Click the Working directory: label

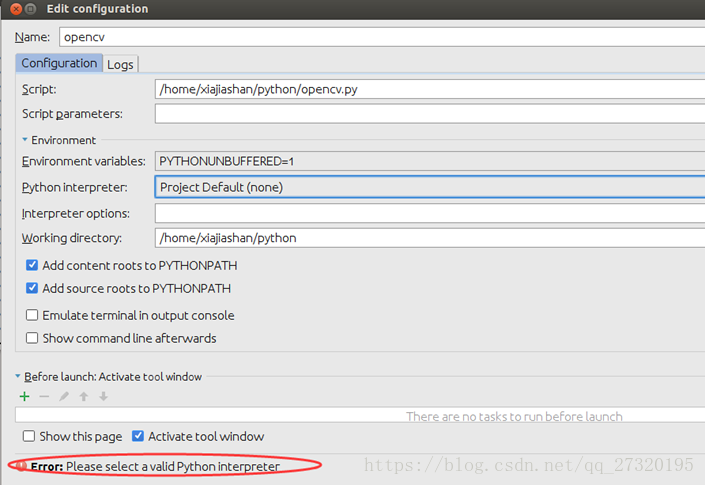coord(72,238)
